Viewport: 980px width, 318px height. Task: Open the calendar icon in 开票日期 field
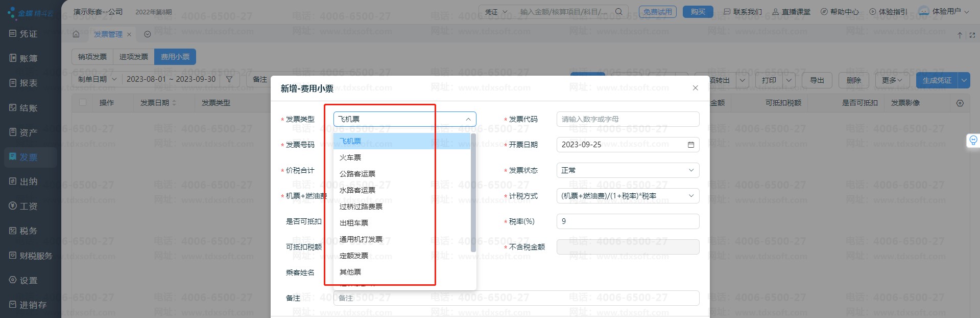click(x=690, y=145)
